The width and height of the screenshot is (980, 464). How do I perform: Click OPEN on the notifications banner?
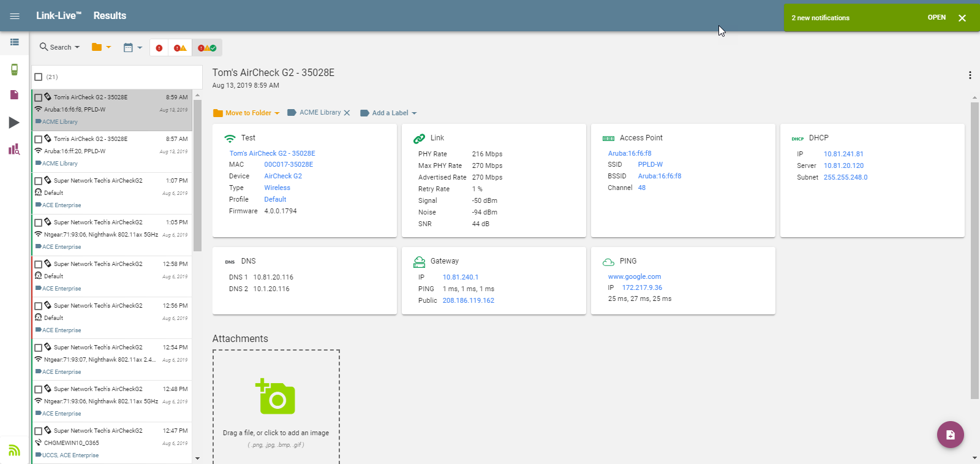936,17
